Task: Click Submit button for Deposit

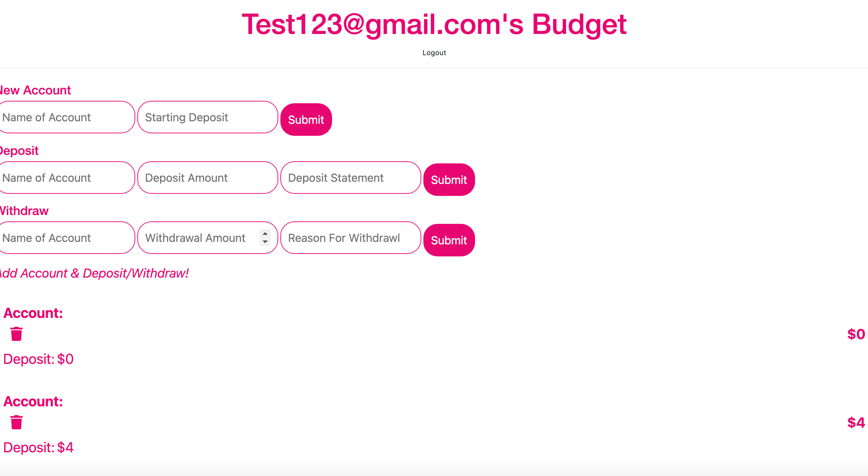Action: click(449, 179)
